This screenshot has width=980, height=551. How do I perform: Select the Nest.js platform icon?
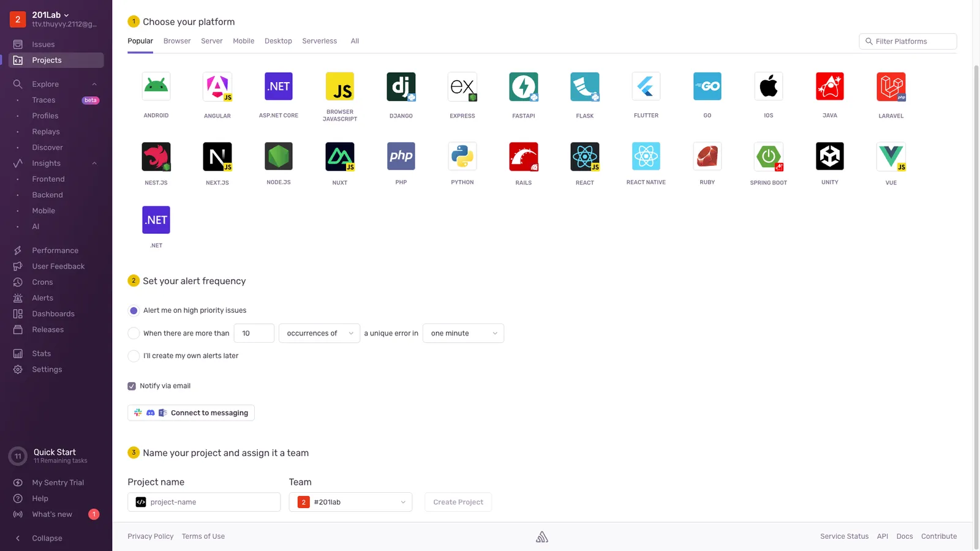[156, 156]
